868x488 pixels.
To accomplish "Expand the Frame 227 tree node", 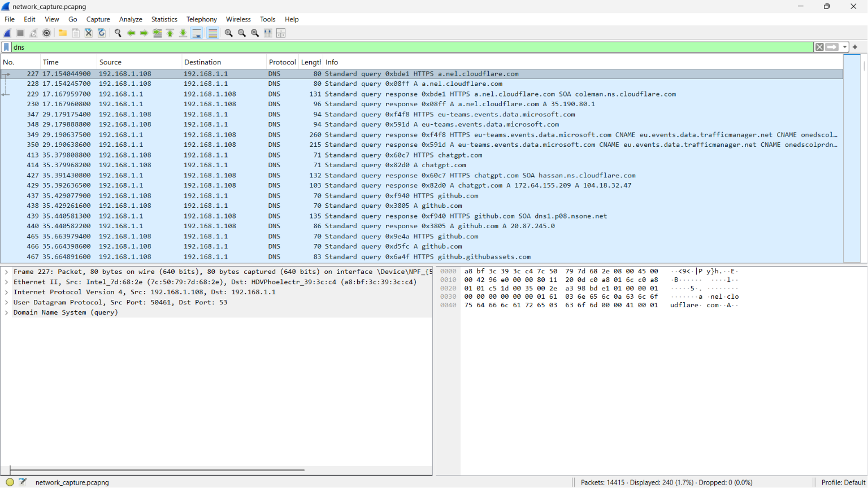I will point(6,272).
